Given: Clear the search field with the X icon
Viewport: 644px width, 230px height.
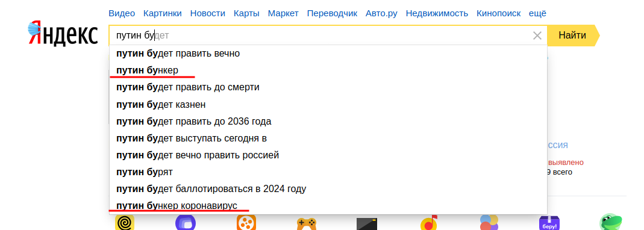Looking at the screenshot, I should 537,36.
